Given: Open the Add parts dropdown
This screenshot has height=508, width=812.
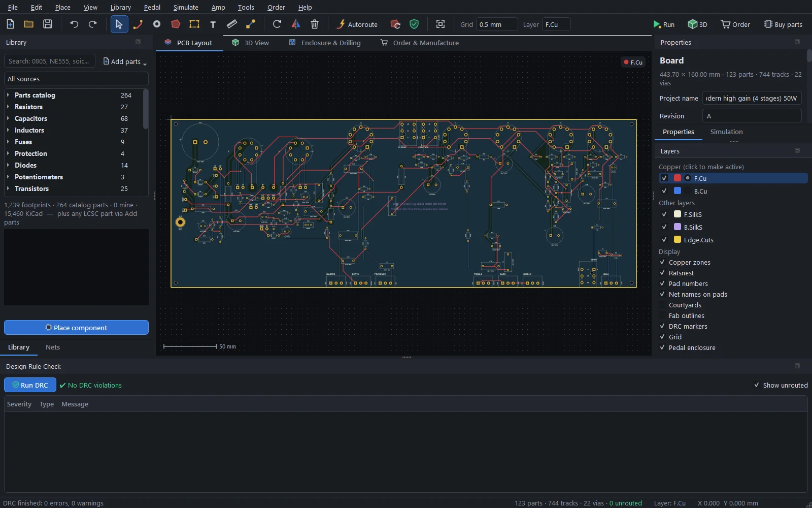Looking at the screenshot, I should point(125,61).
